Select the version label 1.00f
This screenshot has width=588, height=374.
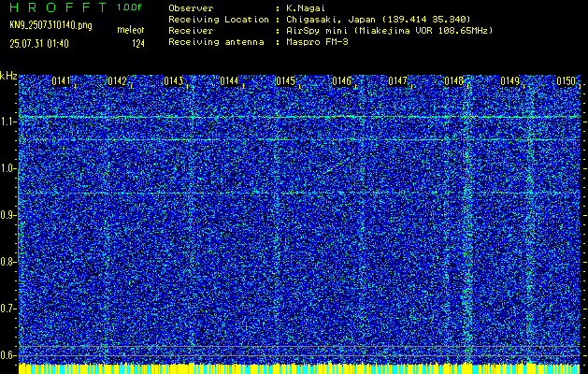pos(129,7)
